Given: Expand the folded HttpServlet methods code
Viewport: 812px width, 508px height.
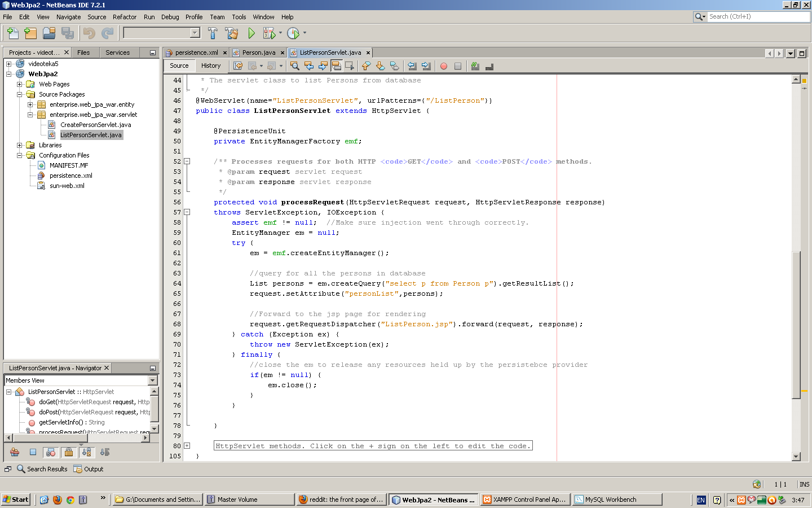Looking at the screenshot, I should 187,446.
